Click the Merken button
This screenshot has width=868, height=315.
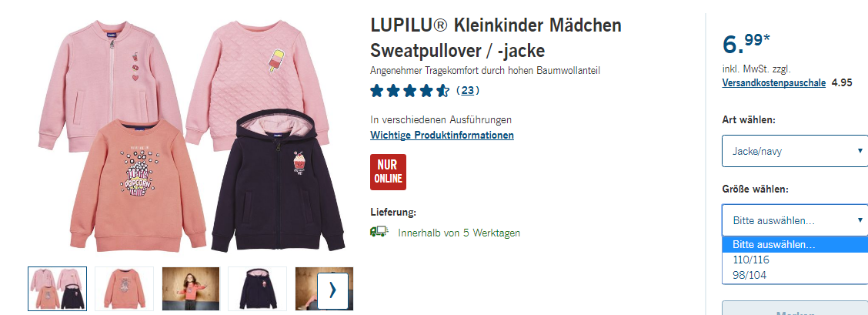(x=795, y=308)
